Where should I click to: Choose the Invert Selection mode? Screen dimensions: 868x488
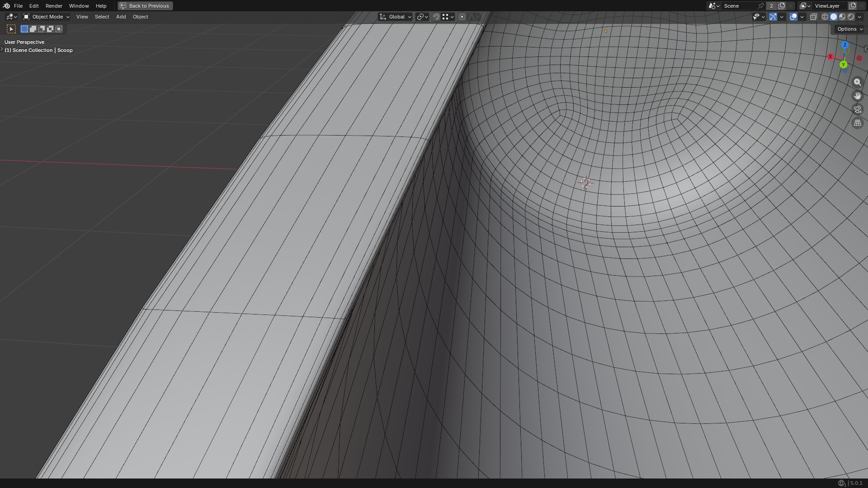[x=50, y=29]
